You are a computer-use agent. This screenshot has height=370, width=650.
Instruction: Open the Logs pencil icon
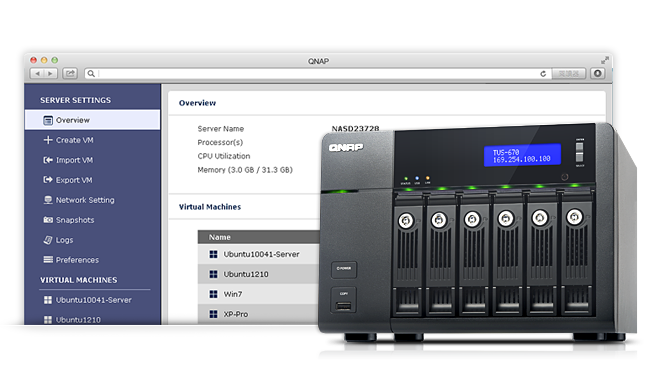[x=48, y=240]
